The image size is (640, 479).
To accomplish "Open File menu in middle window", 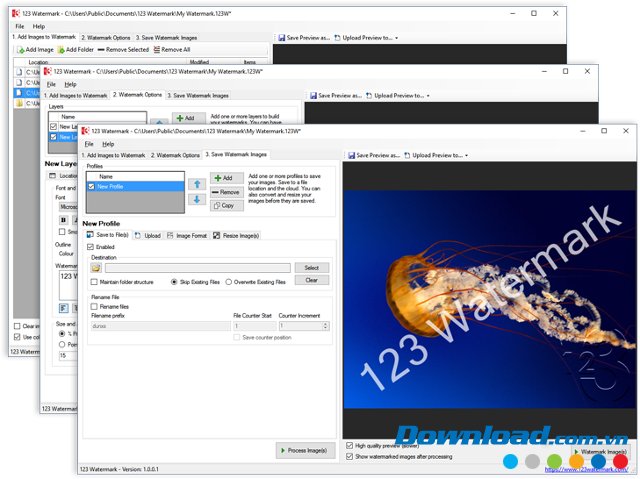I will pos(51,84).
